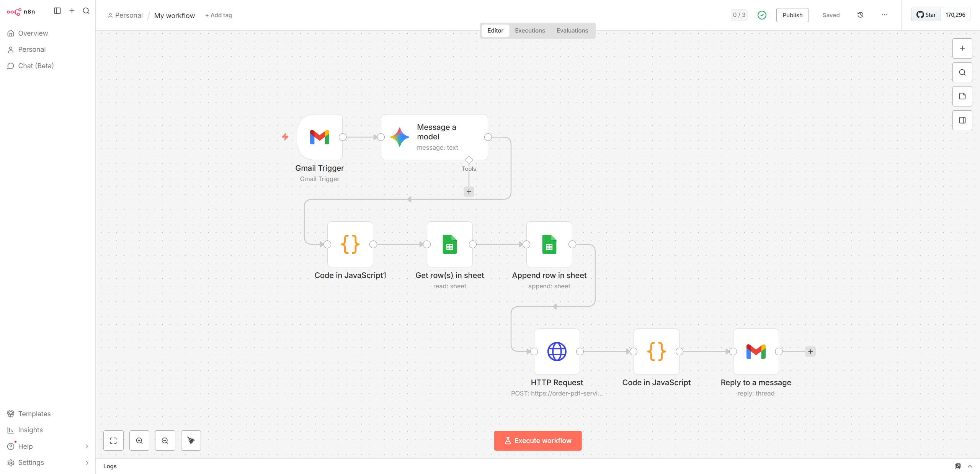
Task: Expand the Logs panel chevron
Action: click(970, 466)
